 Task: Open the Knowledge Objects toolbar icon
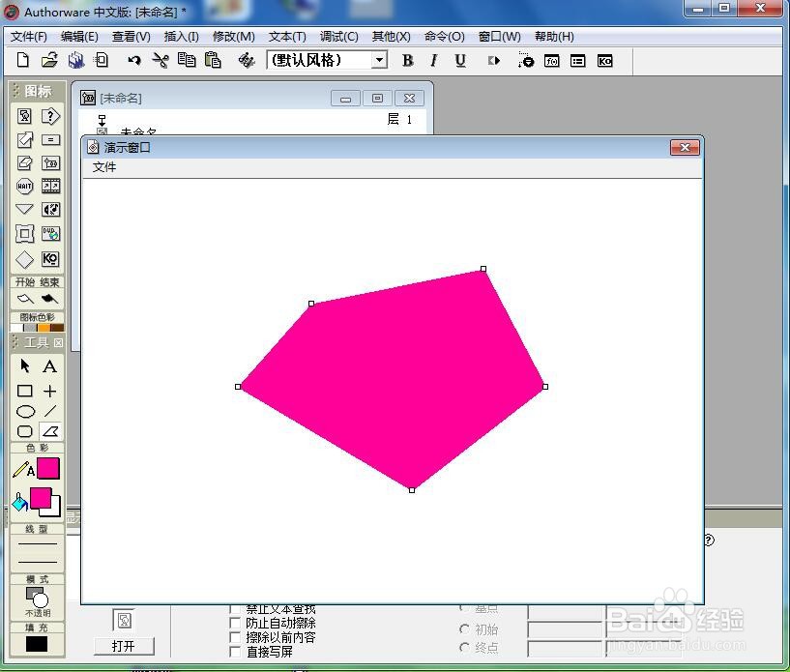604,61
